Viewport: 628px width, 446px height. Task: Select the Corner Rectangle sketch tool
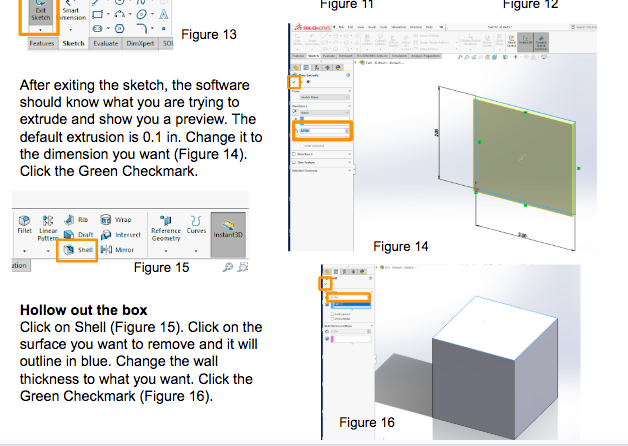[x=97, y=15]
